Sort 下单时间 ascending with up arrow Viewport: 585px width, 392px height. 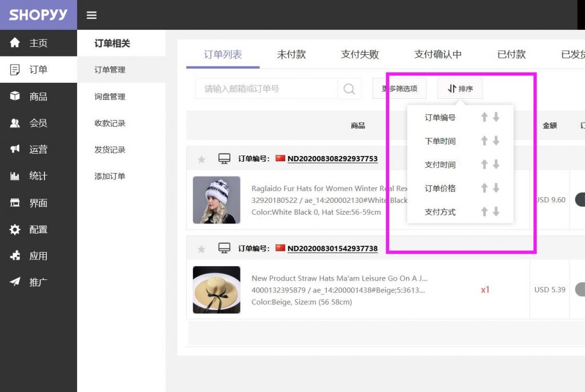[x=484, y=141]
